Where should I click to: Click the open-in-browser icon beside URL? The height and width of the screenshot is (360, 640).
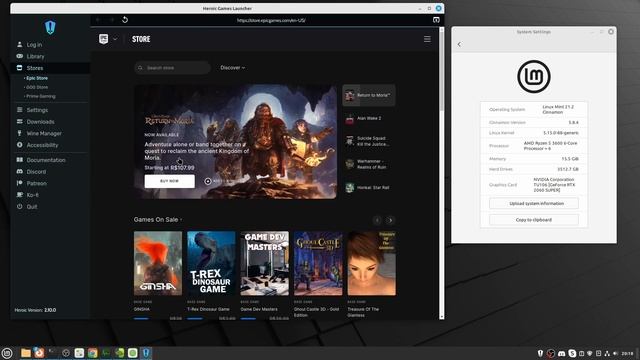(x=436, y=20)
